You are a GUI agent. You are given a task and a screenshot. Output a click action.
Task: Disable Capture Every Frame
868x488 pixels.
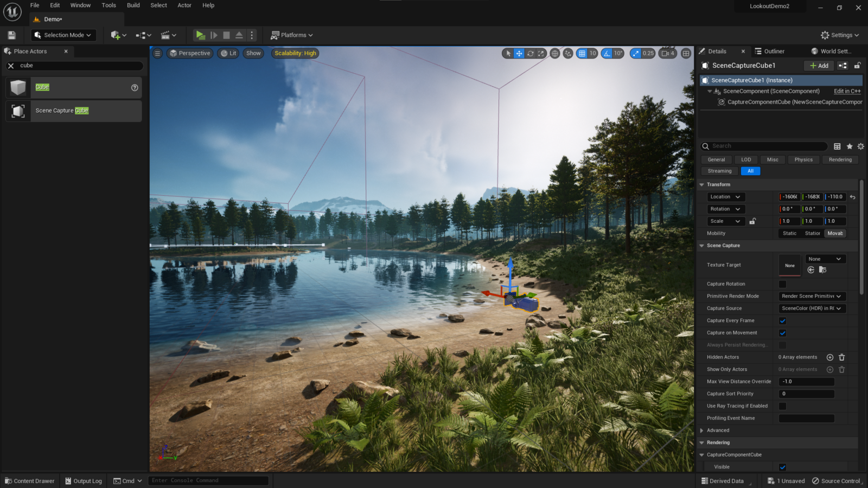point(783,320)
